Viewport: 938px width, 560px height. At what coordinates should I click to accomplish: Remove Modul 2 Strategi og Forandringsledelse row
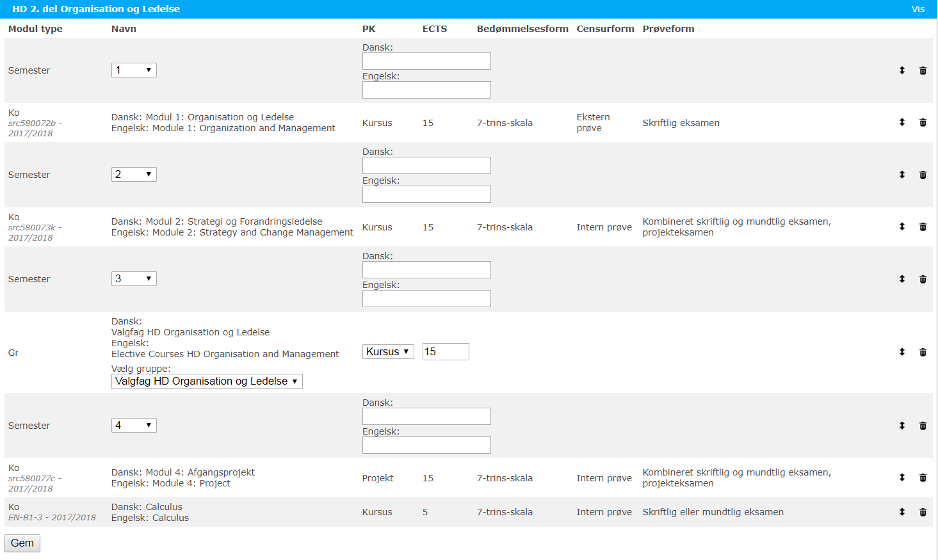coord(923,227)
